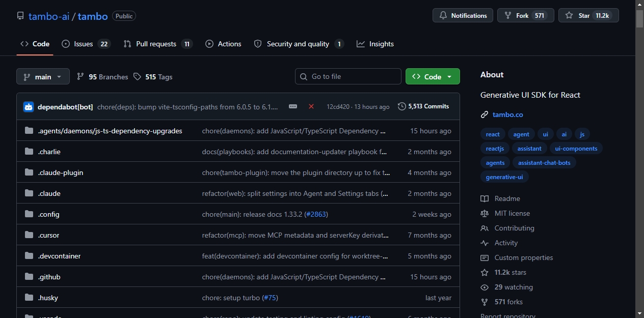The image size is (644, 318).
Task: Open the main branch dropdown
Action: pos(43,77)
